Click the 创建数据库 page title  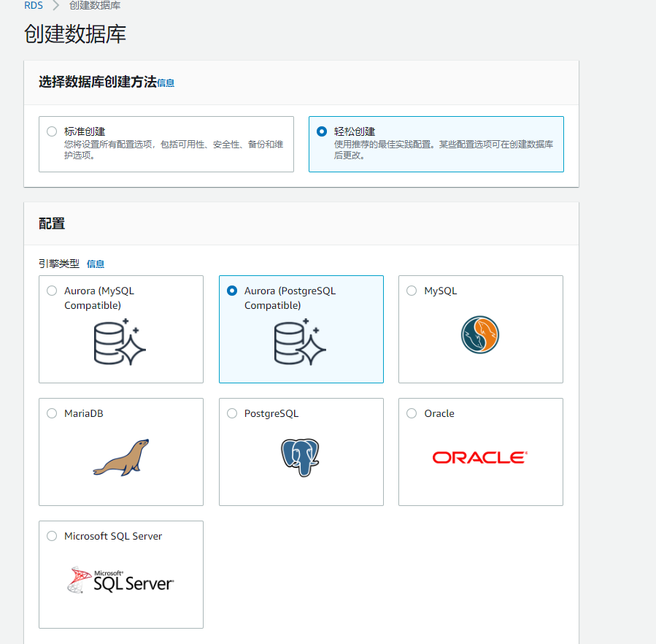tap(75, 34)
